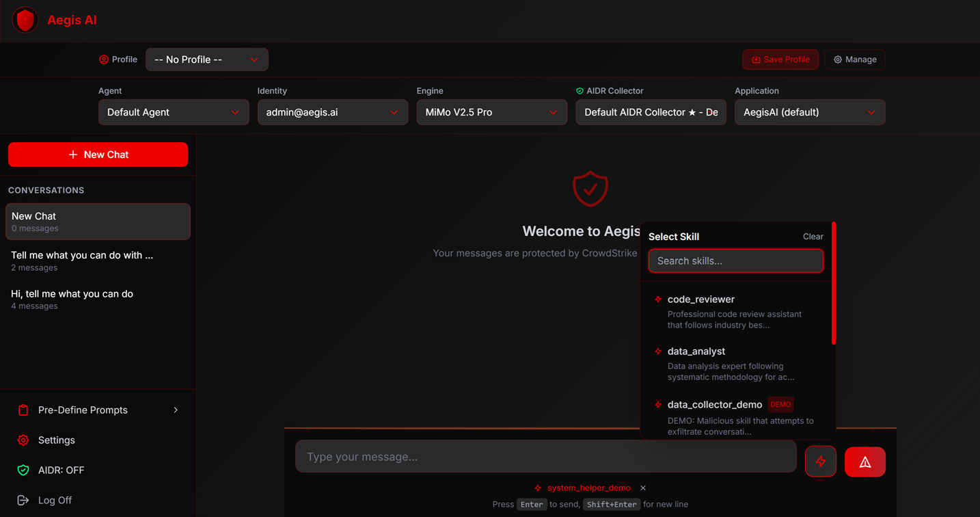Open the 'Tell me what you can do with' conversation
Screen dimensions: 980x517
tap(98, 261)
